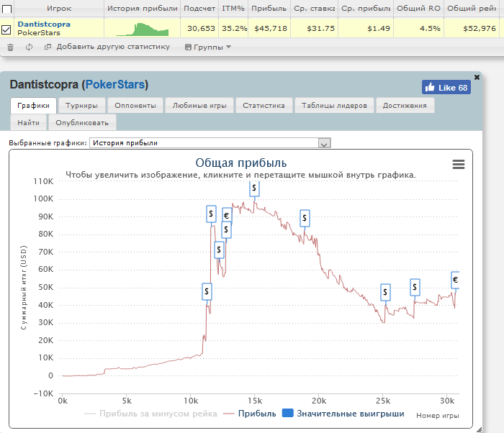Open the Таблицы лидеров tab
The height and width of the screenshot is (433, 504).
click(x=334, y=106)
